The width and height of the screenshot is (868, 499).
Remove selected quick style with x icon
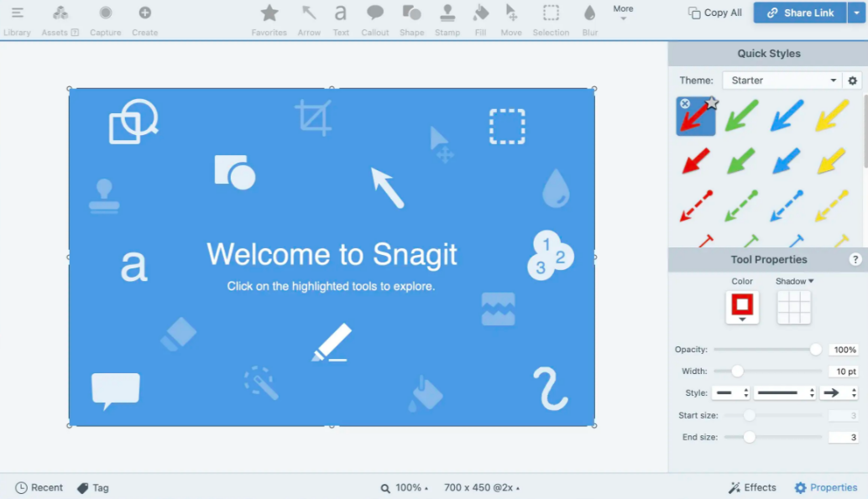click(x=685, y=103)
